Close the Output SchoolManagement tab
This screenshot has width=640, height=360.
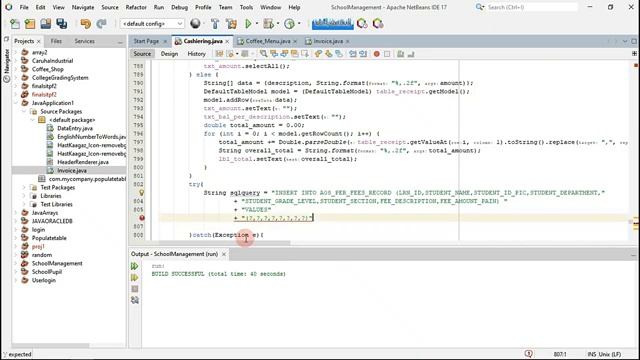coord(224,254)
